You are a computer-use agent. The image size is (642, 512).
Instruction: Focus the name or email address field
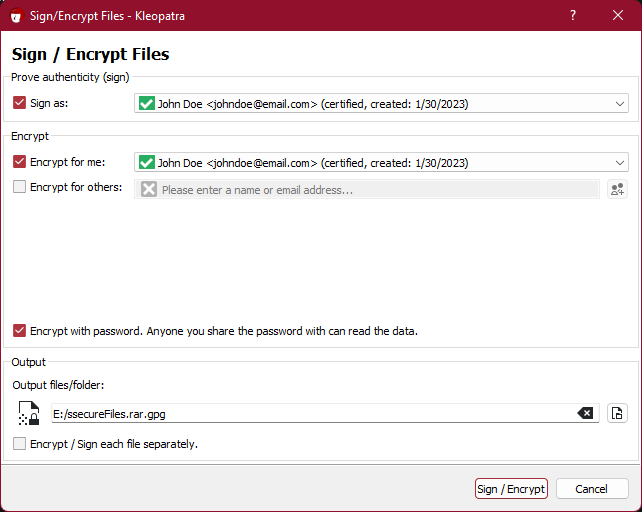click(x=367, y=189)
